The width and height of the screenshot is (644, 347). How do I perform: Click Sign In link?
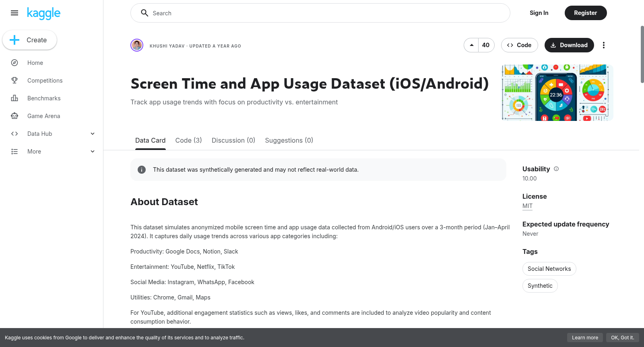click(539, 13)
